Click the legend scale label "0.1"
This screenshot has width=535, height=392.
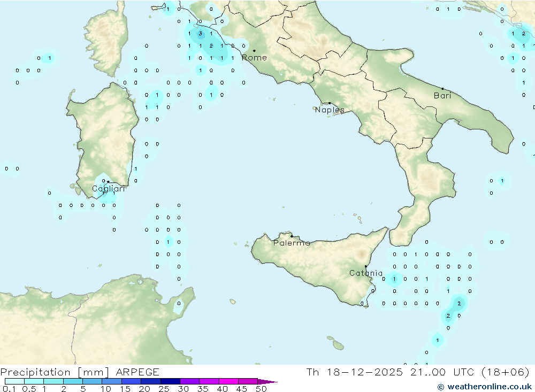coord(9,389)
